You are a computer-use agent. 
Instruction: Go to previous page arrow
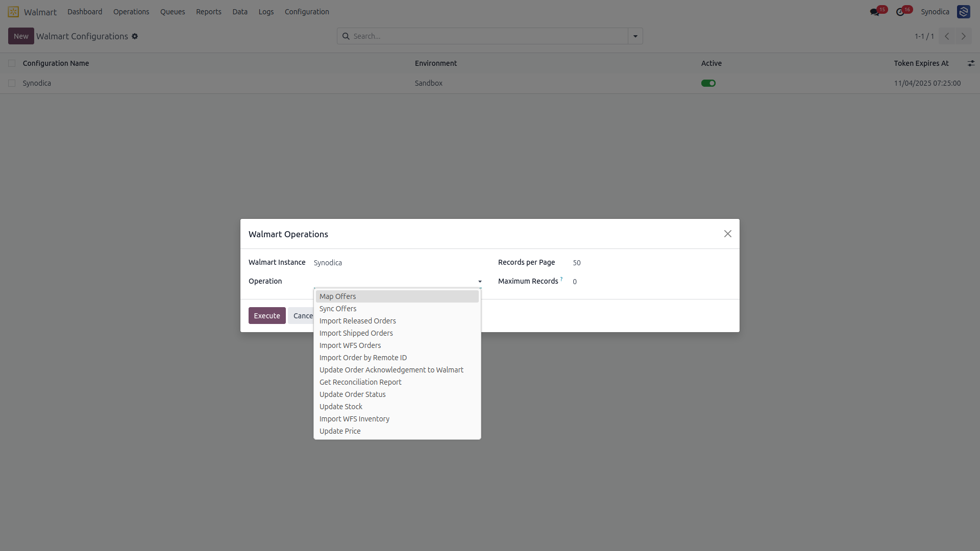pos(947,36)
